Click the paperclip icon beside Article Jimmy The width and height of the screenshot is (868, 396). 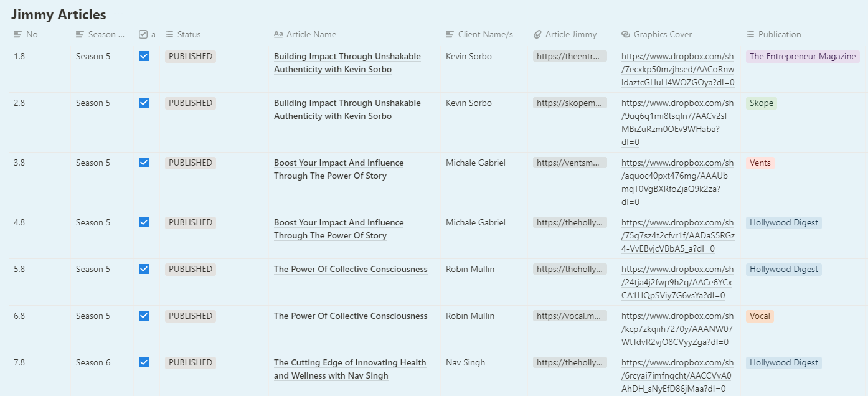click(537, 35)
